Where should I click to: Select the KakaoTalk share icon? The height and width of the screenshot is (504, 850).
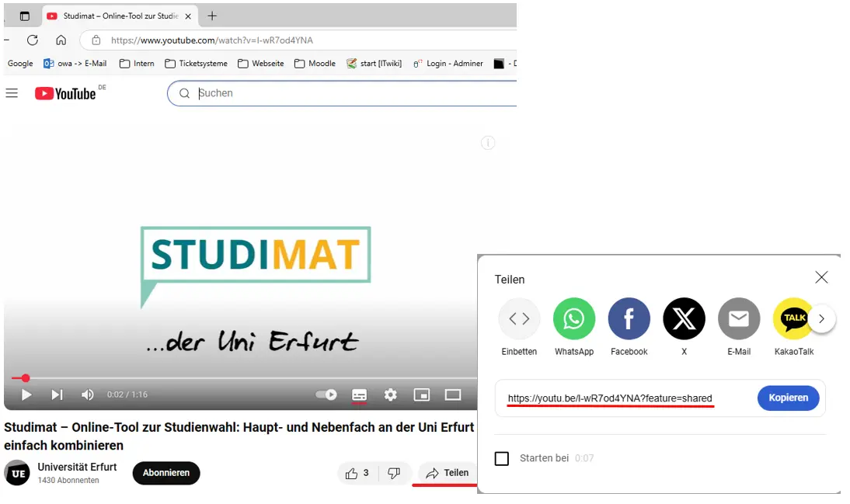pos(793,319)
